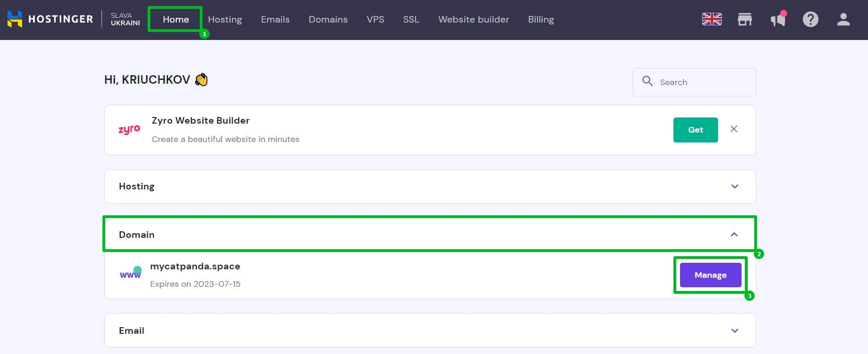The width and height of the screenshot is (868, 354).
Task: Open the Website builder menu item
Action: click(x=473, y=19)
